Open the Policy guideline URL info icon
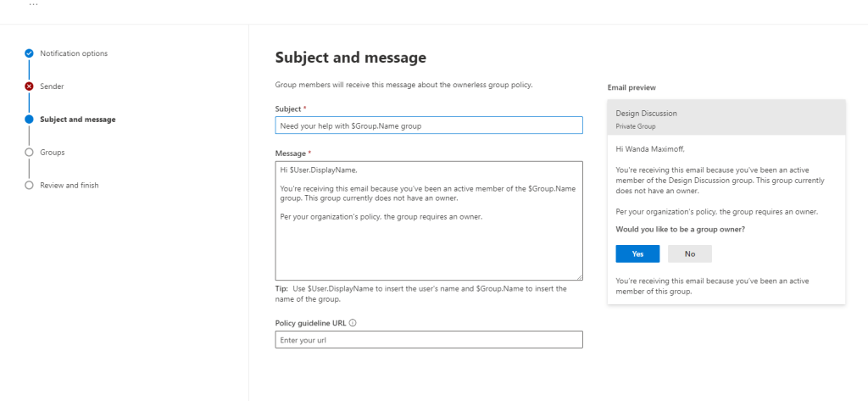The height and width of the screenshot is (401, 868). coord(353,322)
